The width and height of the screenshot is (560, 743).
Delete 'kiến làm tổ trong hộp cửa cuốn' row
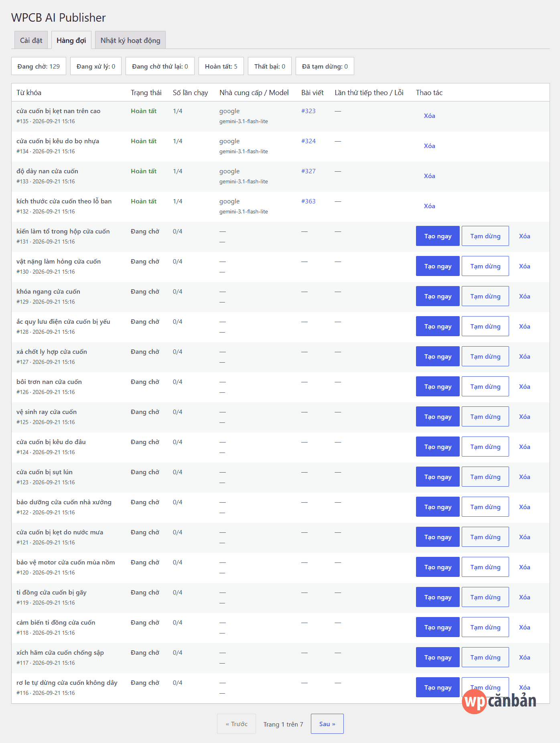coord(525,236)
